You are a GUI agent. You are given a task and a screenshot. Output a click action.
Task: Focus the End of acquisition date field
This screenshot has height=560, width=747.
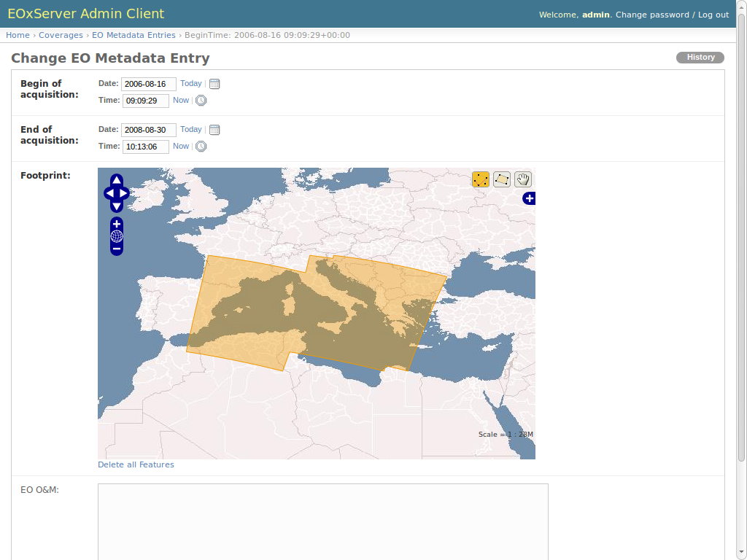tap(149, 130)
